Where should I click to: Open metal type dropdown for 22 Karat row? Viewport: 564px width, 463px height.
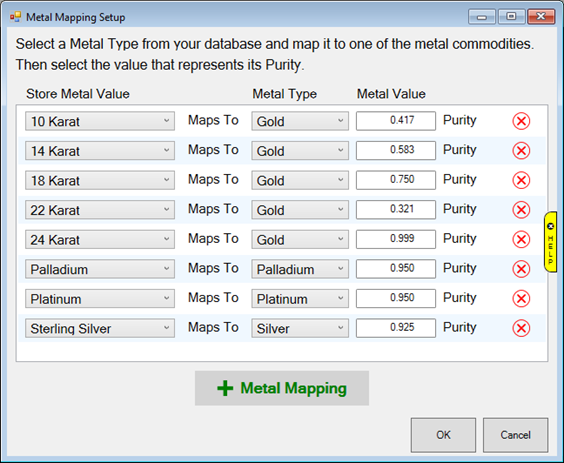(300, 210)
